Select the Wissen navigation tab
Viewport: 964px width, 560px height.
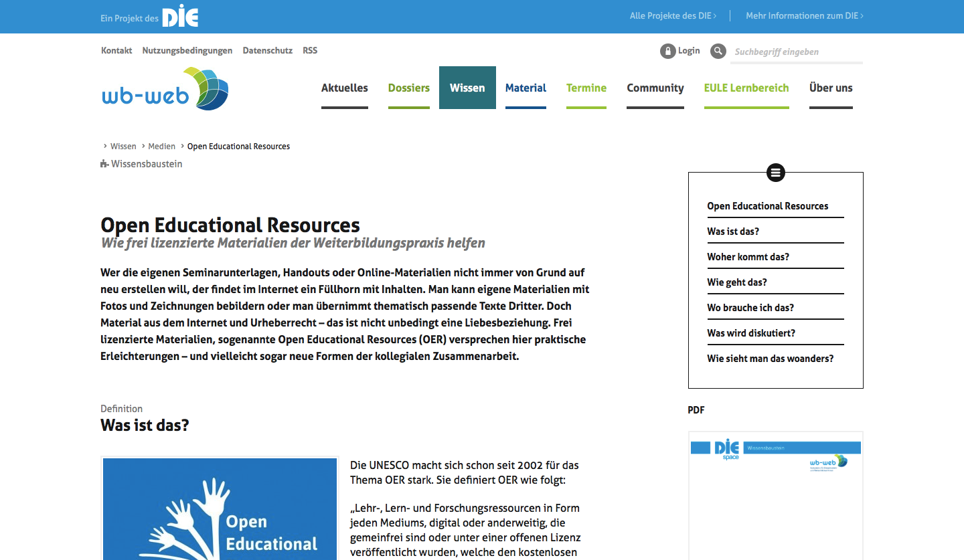click(467, 88)
